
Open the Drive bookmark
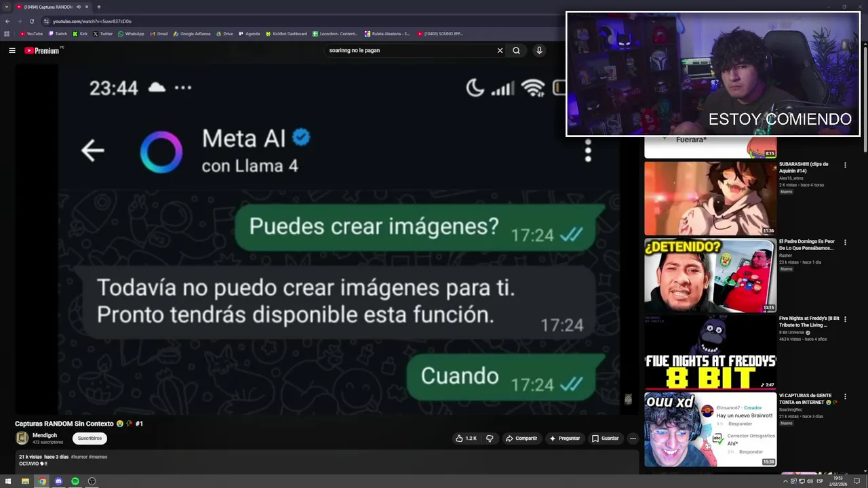(x=224, y=34)
